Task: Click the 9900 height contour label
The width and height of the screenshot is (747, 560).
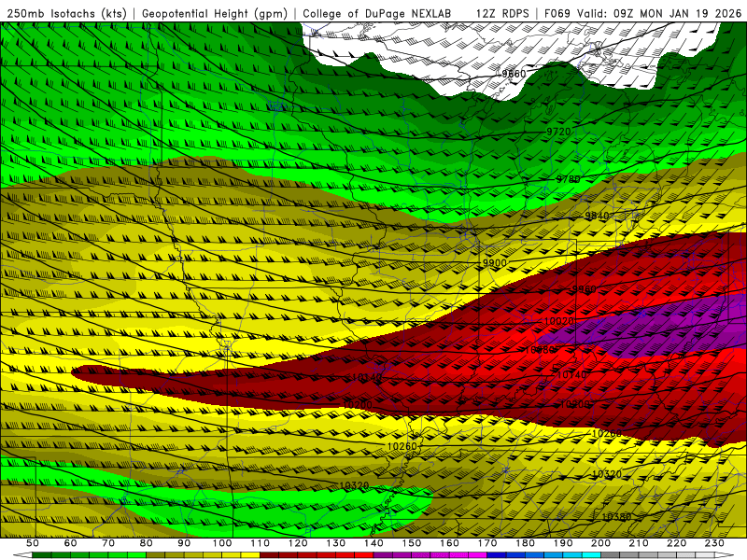Action: 495,263
